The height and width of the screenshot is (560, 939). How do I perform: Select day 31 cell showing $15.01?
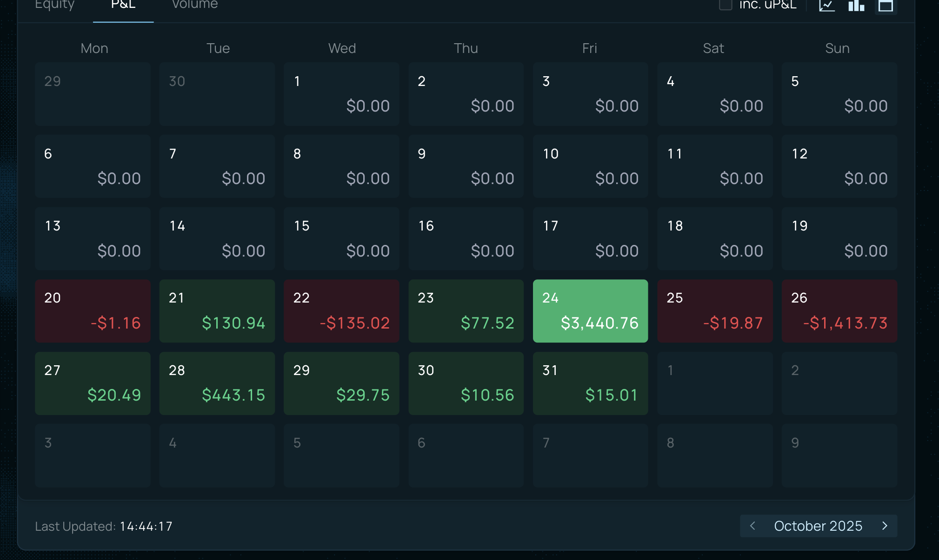590,383
